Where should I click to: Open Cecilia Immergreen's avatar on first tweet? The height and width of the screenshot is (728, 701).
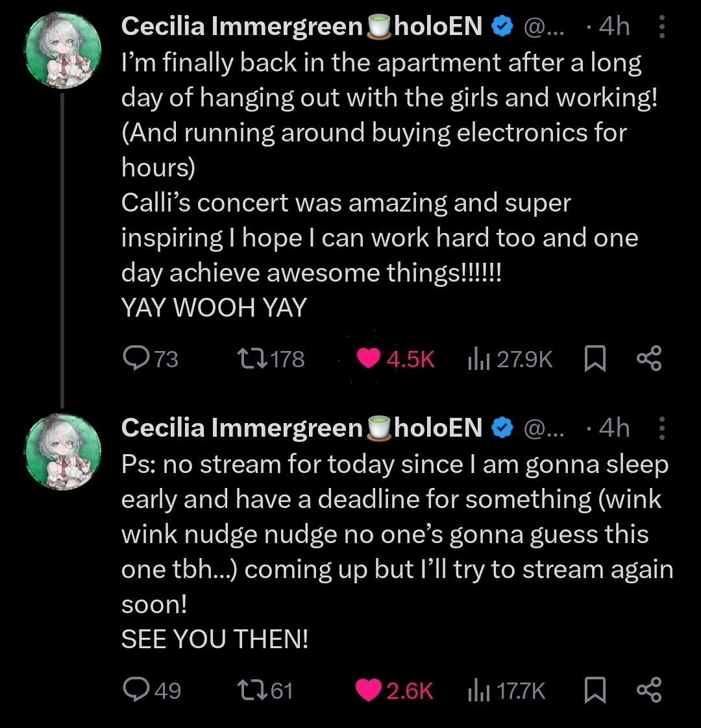click(62, 51)
